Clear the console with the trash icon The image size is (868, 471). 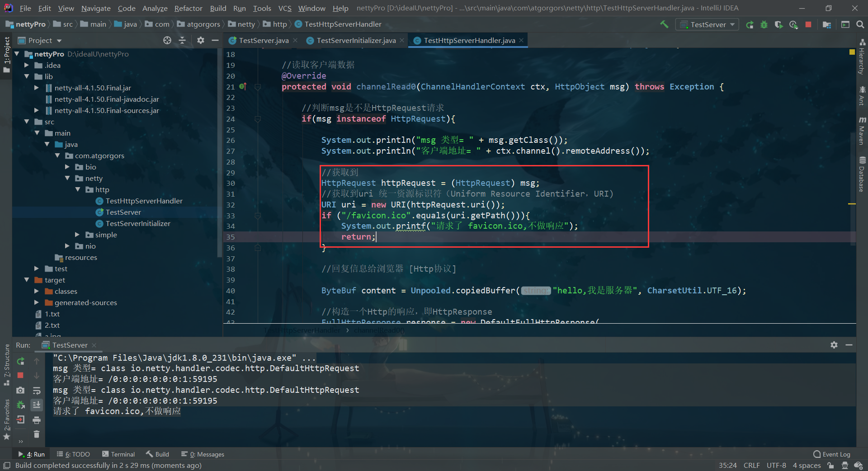37,434
